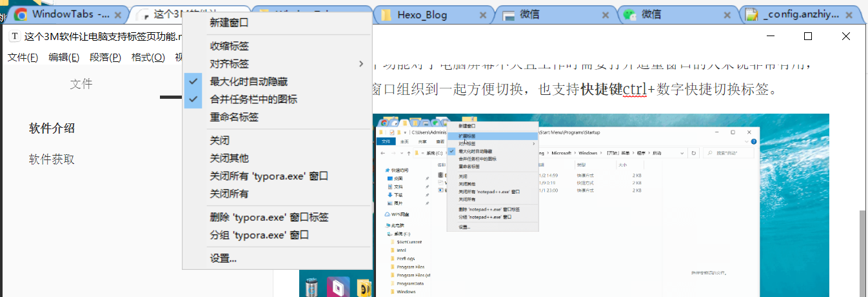Click the Chrome icon on the WindowTabs tab
Image resolution: width=868 pixels, height=297 pixels.
[21, 14]
